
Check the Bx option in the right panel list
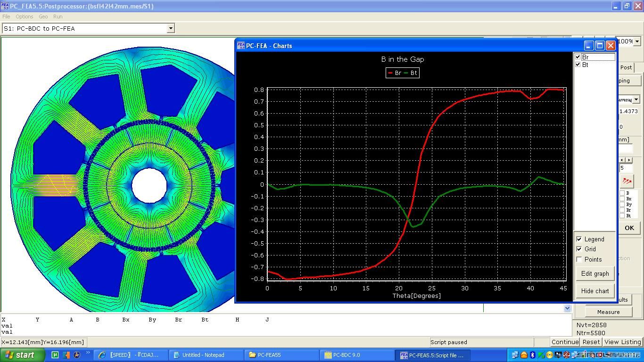point(622,199)
